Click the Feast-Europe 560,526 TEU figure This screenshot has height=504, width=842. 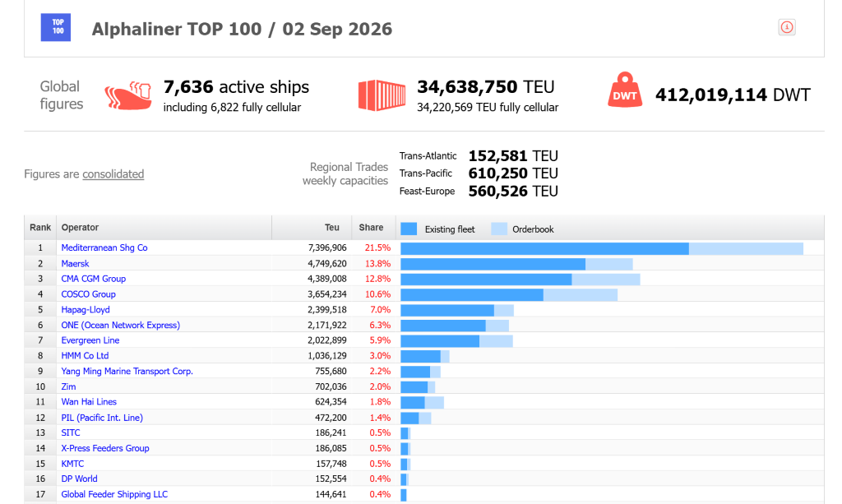[513, 191]
